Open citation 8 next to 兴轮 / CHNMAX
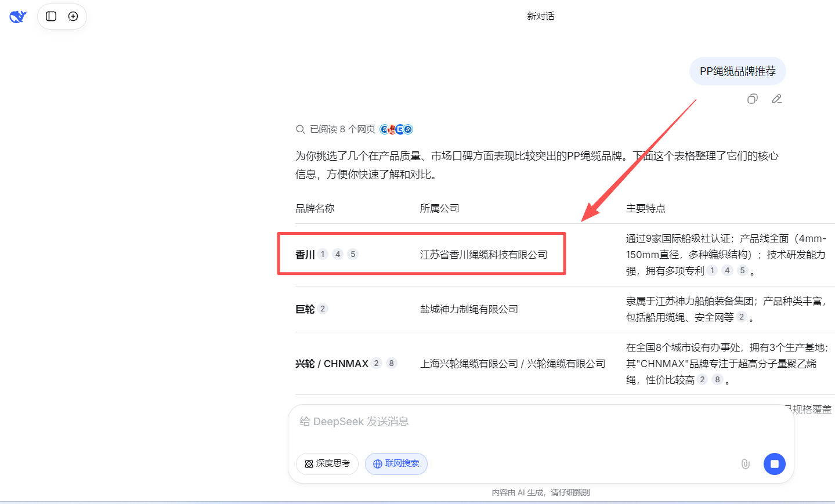Image resolution: width=835 pixels, height=504 pixels. click(x=392, y=363)
